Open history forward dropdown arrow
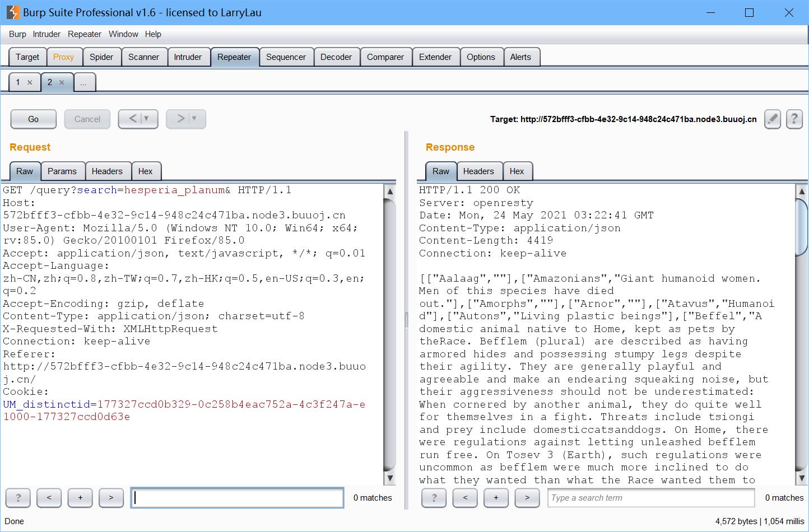 pos(195,119)
